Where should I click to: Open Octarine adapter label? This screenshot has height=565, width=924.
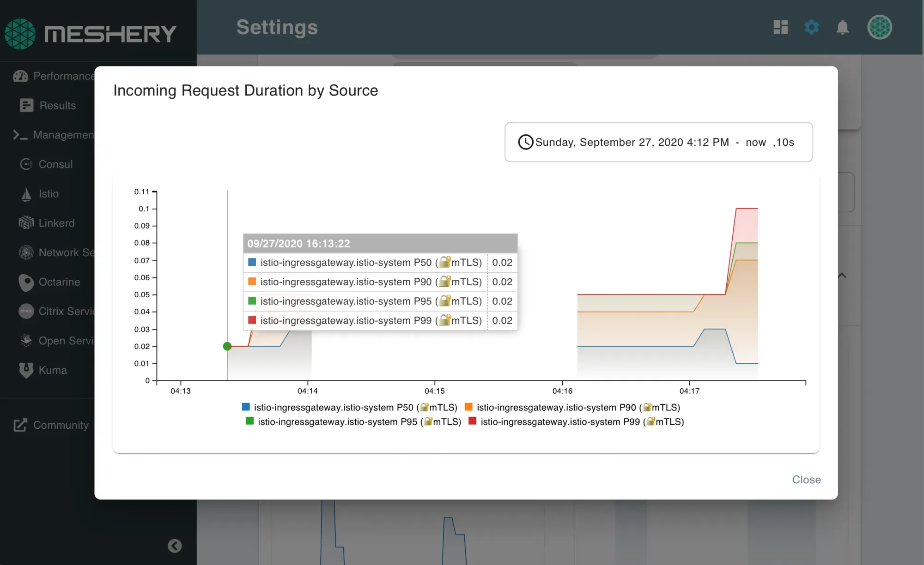(x=59, y=282)
